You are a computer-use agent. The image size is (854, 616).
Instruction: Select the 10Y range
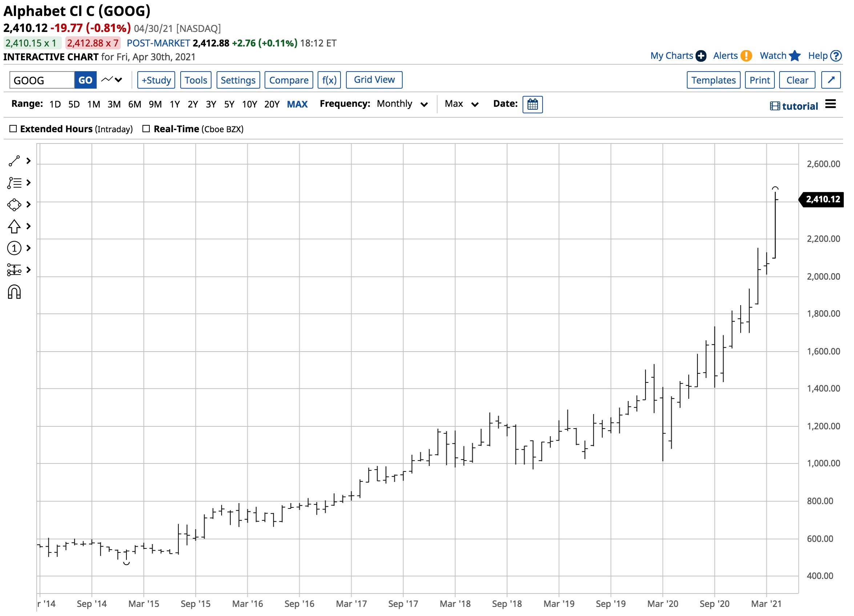coord(250,105)
